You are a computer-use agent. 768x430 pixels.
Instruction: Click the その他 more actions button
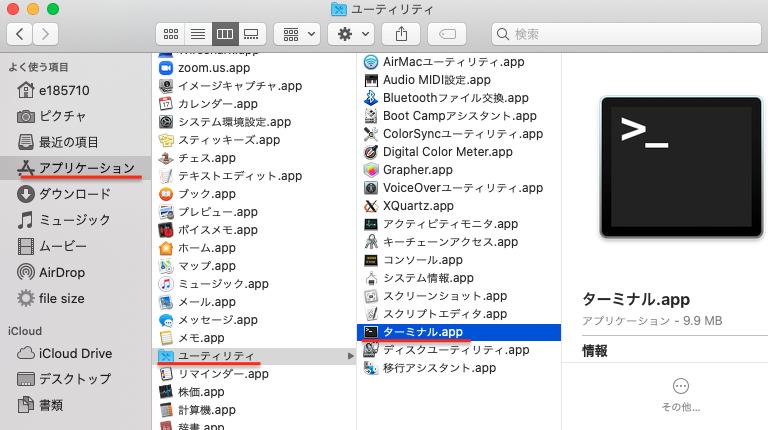point(680,386)
